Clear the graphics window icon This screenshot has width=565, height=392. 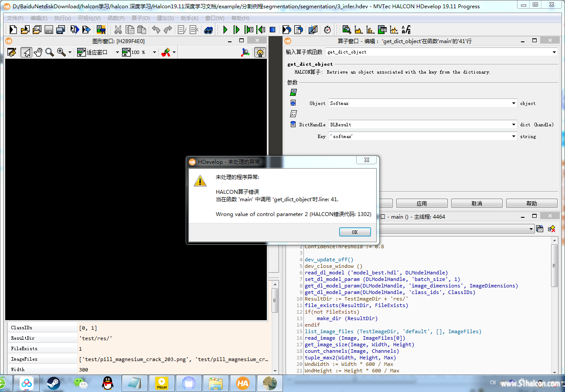[12, 52]
